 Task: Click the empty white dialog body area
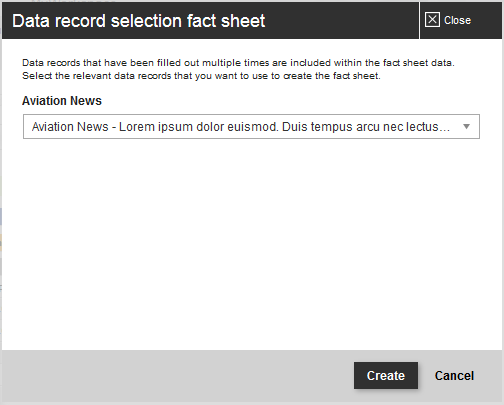click(252, 243)
